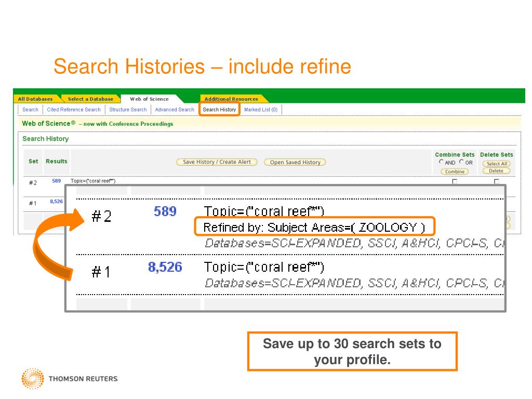Open the Search History page

pyautogui.click(x=219, y=110)
